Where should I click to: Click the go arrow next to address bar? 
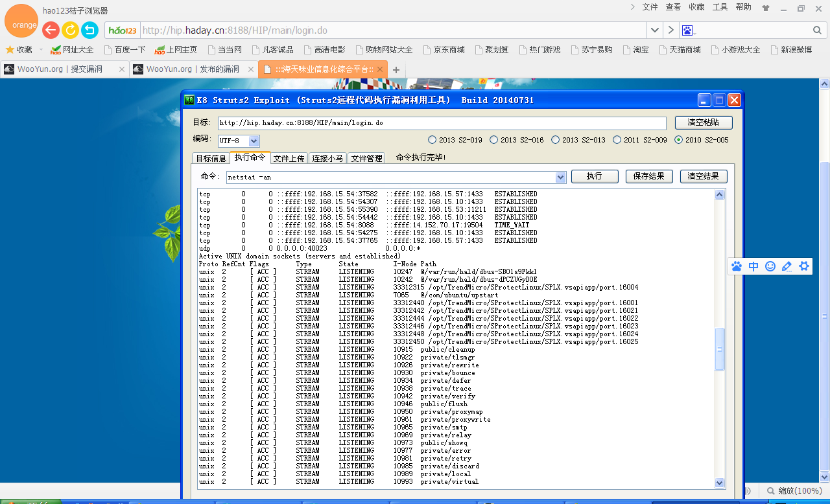[x=671, y=30]
